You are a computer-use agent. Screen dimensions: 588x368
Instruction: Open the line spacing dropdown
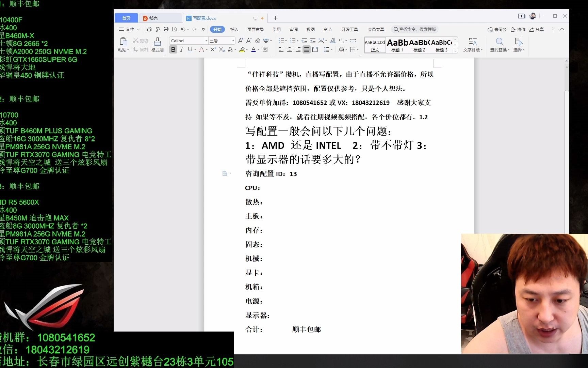(328, 50)
